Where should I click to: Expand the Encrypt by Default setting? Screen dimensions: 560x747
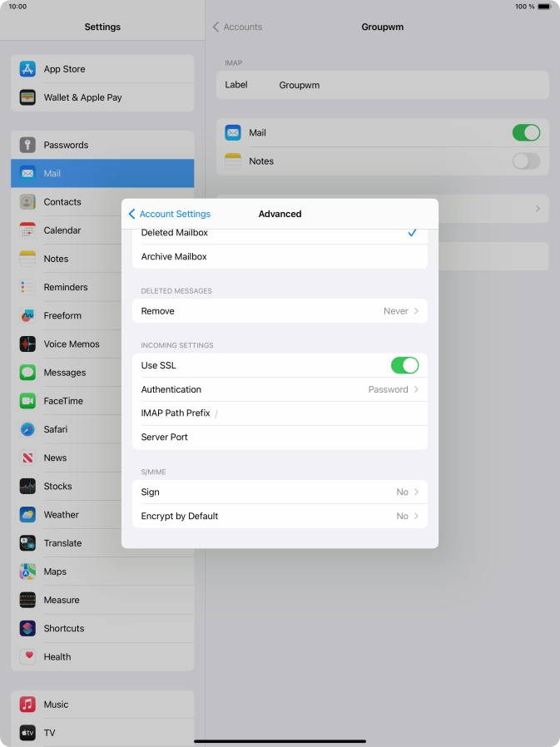click(x=280, y=516)
